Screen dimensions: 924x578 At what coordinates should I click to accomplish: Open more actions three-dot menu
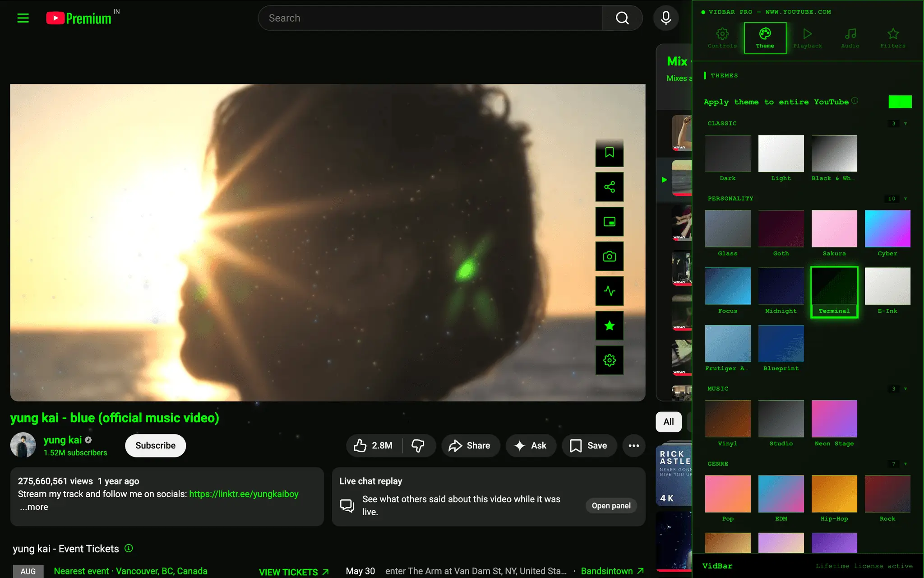click(634, 446)
